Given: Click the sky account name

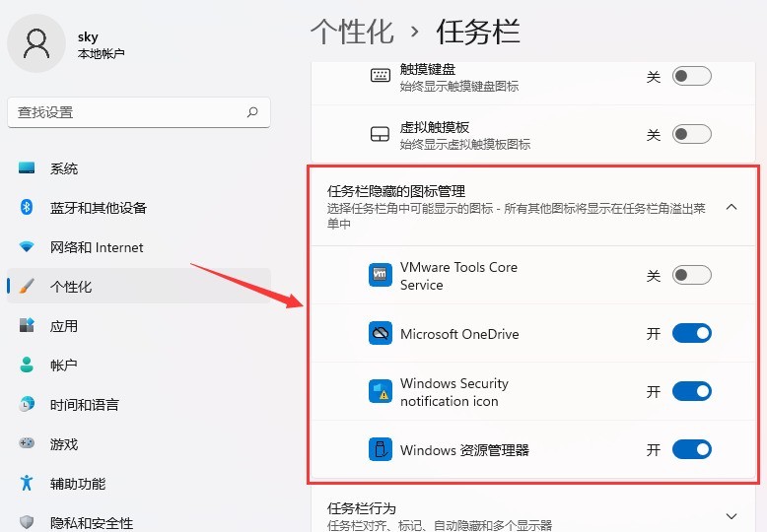Looking at the screenshot, I should coord(88,37).
